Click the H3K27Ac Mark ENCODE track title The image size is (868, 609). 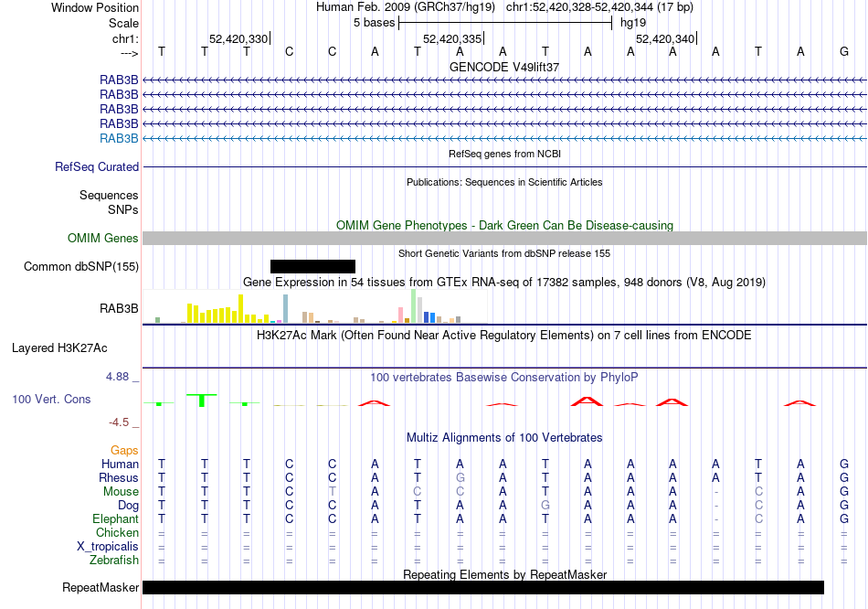pos(504,336)
